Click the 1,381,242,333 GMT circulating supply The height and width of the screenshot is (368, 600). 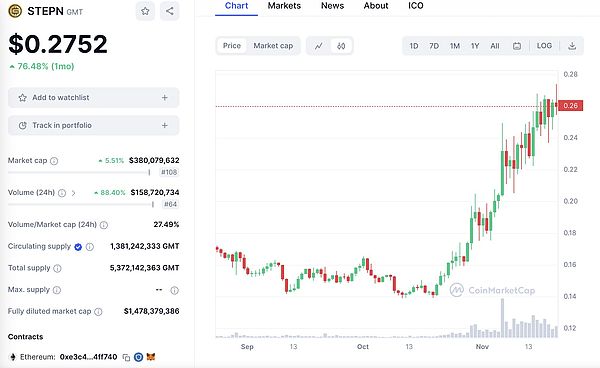tap(145, 246)
